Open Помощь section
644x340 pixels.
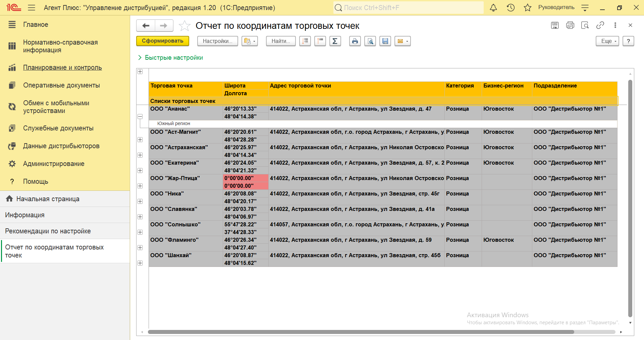pyautogui.click(x=65, y=181)
